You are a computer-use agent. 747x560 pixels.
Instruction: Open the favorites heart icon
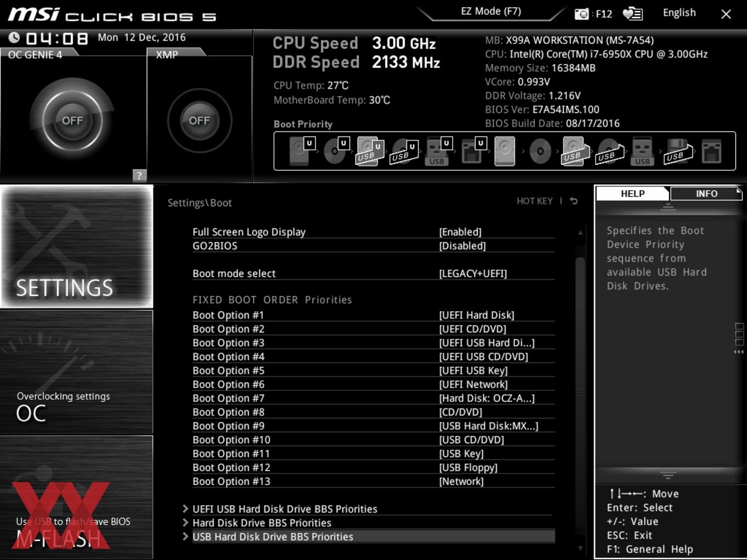(632, 14)
